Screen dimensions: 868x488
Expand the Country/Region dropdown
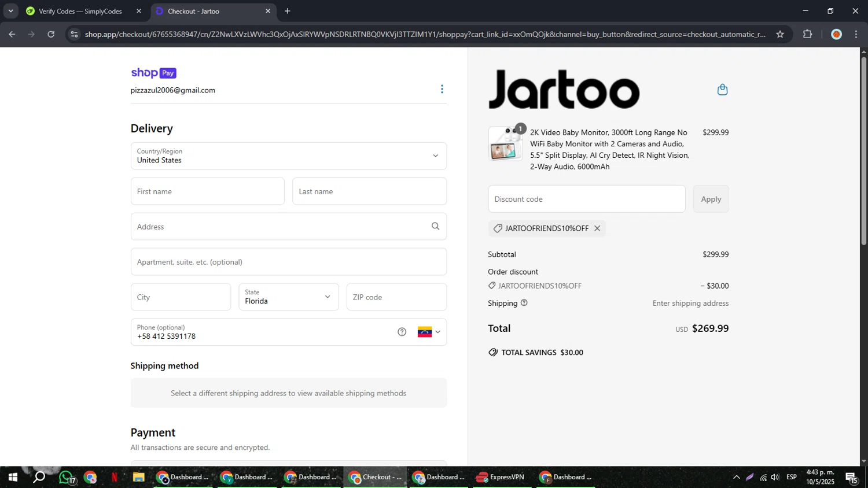pos(289,156)
